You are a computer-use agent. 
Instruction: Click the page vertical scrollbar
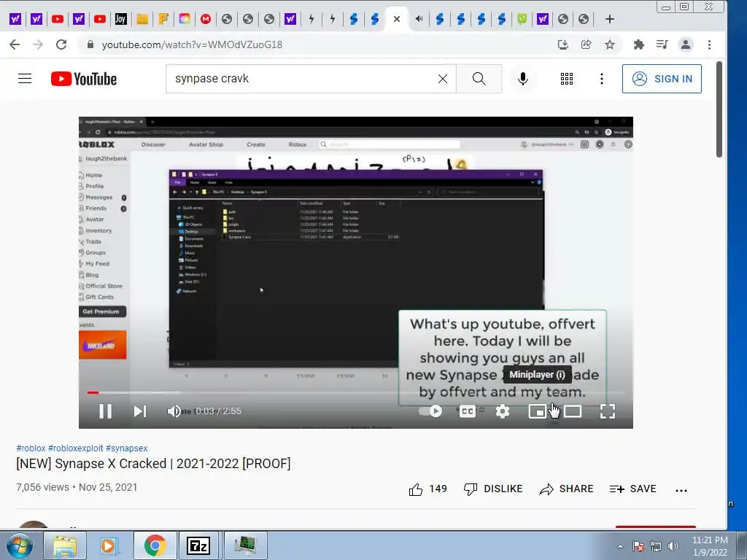(x=719, y=109)
